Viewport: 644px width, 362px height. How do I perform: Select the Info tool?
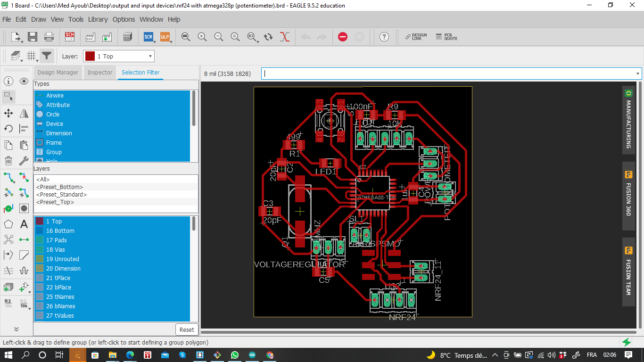[x=8, y=81]
